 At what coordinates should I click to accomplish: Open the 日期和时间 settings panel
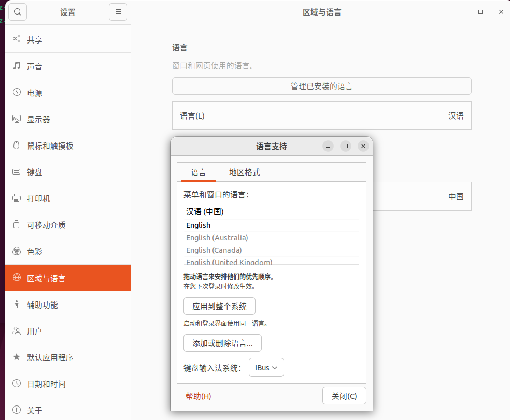(x=68, y=384)
